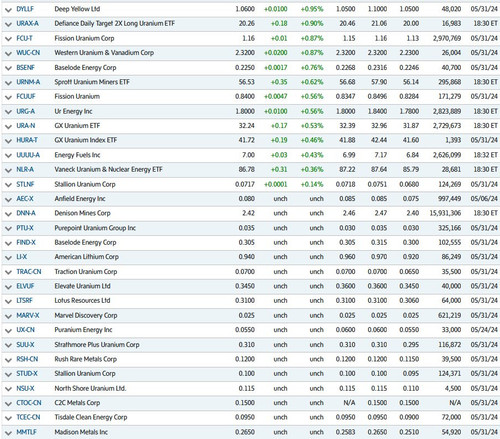Open the UUUU-A ticker link
The height and width of the screenshot is (439, 500).
[x=28, y=155]
